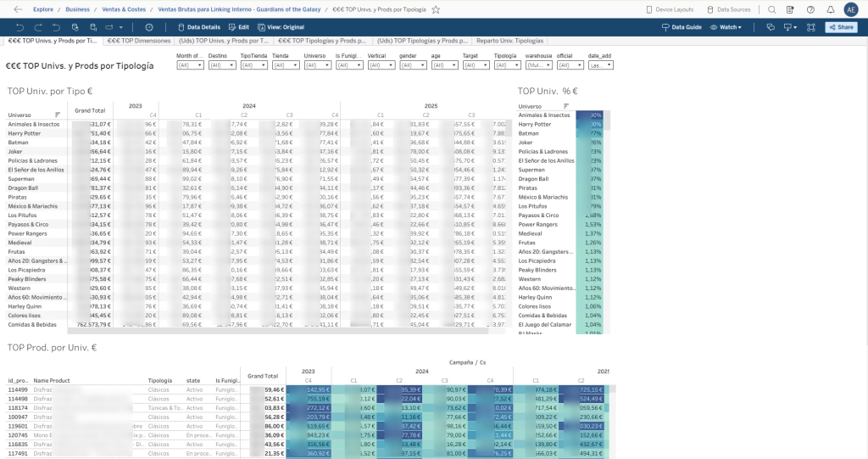Follow the Ventas & Costes breadcrumb link

[x=124, y=9]
